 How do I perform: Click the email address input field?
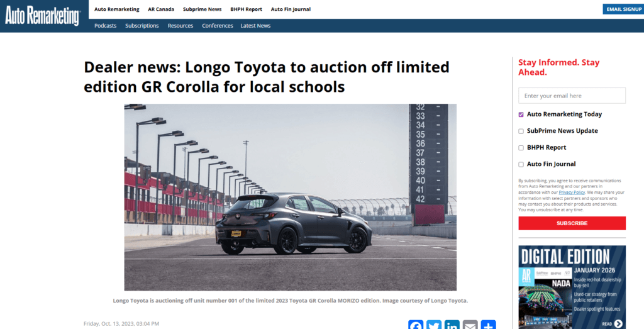[572, 96]
